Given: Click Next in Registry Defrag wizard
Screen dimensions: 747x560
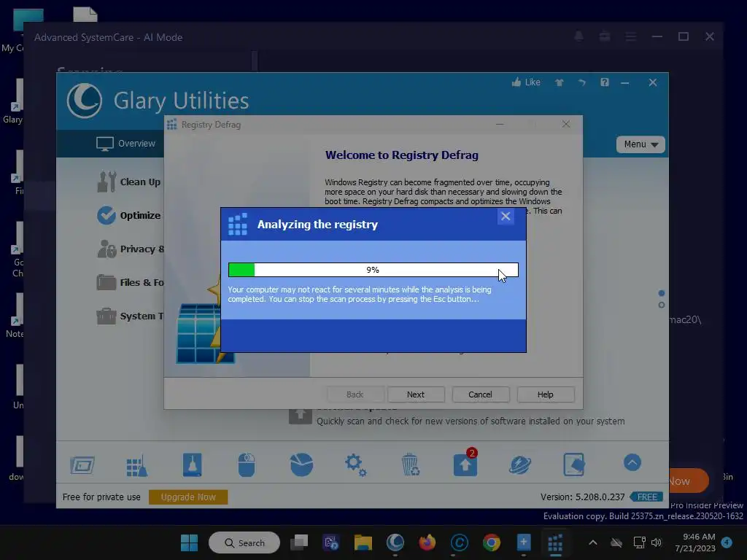Looking at the screenshot, I should pos(416,394).
